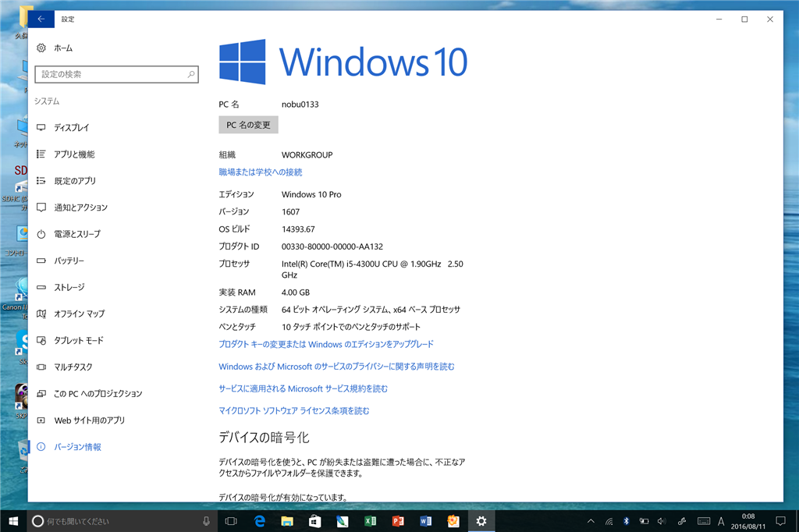Click the 設定の検索 search field

117,74
